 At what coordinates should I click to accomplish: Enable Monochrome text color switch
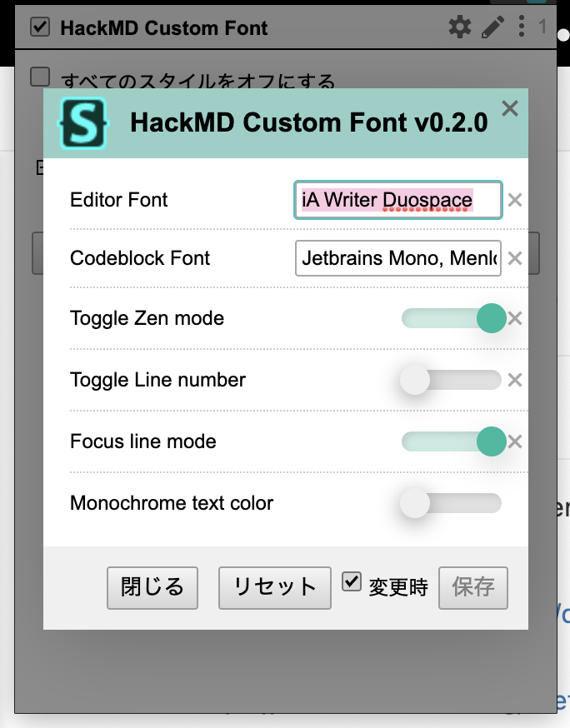pyautogui.click(x=452, y=503)
